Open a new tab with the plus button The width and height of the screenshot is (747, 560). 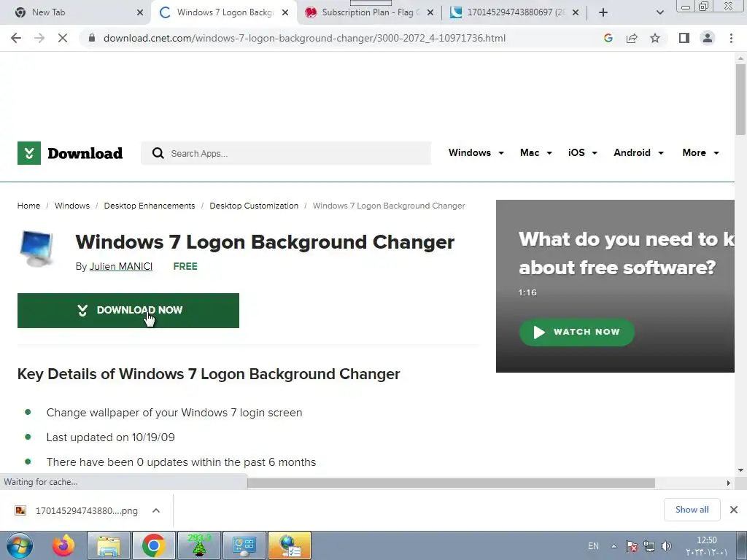pyautogui.click(x=603, y=12)
